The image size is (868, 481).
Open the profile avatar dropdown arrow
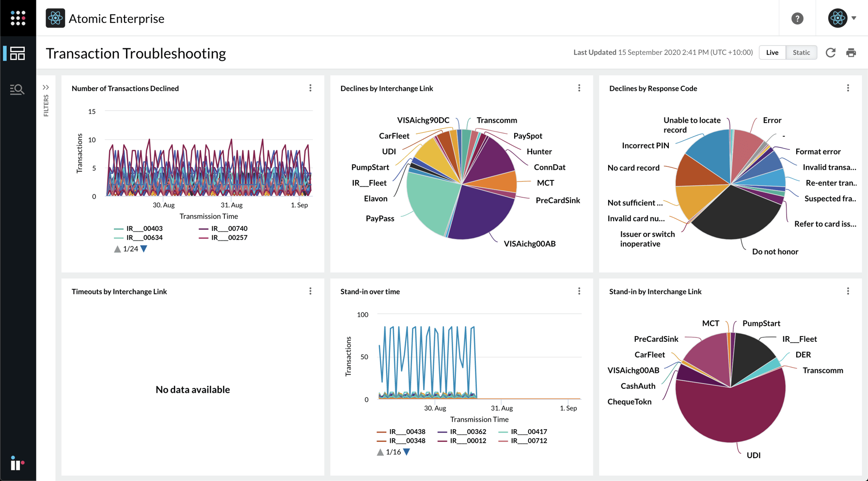pyautogui.click(x=854, y=18)
